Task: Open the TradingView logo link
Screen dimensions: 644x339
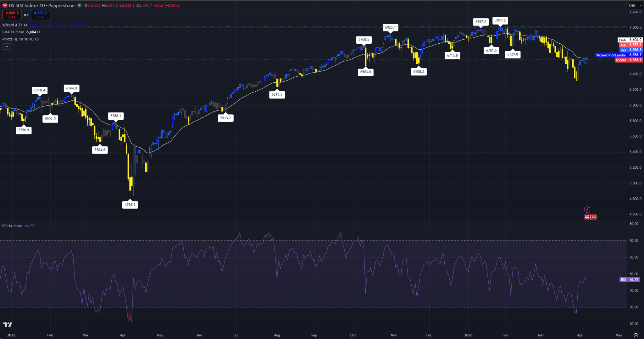Action: click(x=8, y=325)
